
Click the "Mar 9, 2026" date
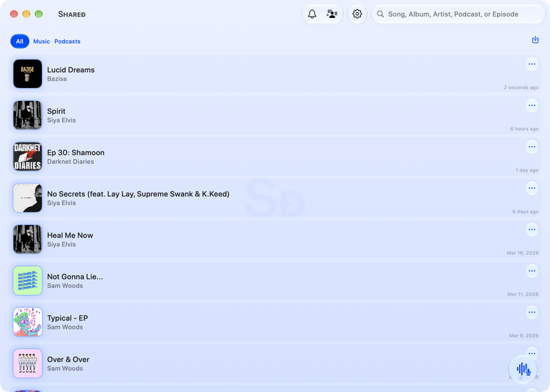coord(524,336)
